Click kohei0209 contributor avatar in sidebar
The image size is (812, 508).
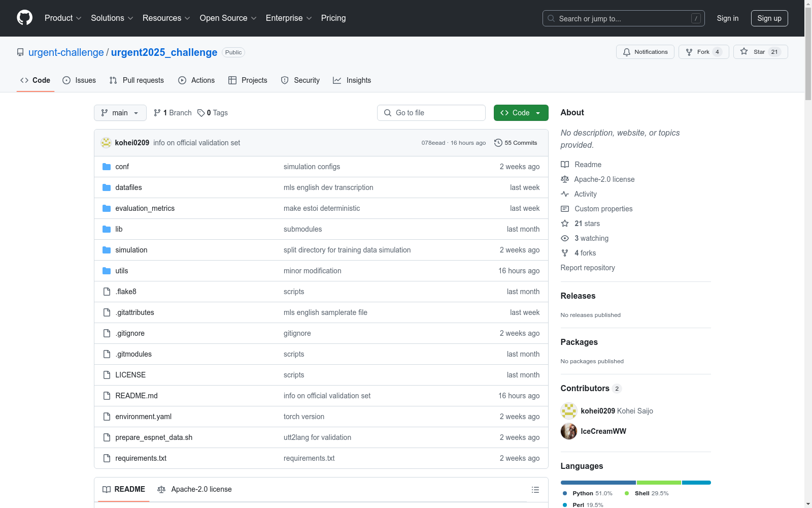569,411
